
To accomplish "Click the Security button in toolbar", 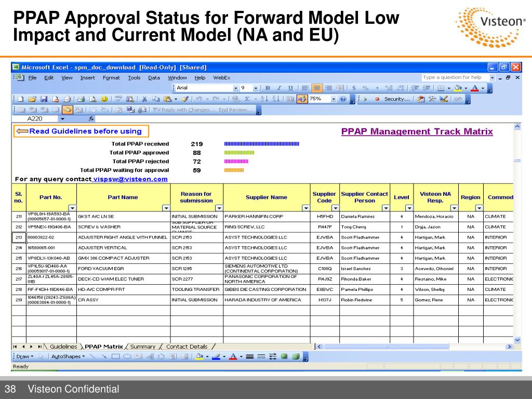I will [397, 99].
